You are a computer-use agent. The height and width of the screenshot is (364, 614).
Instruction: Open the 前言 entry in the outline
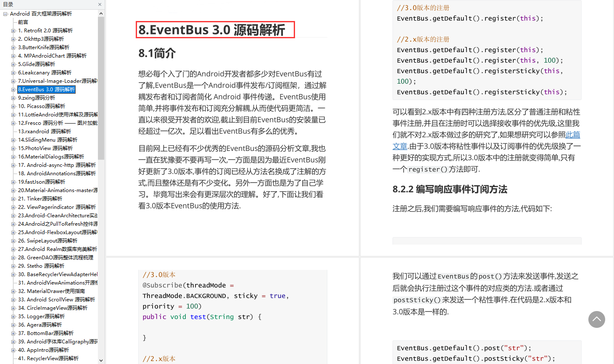(x=23, y=22)
